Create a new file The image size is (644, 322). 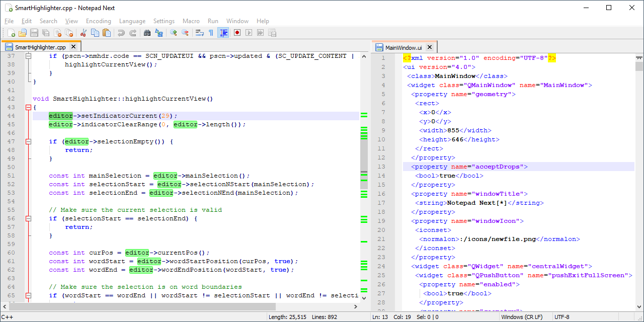click(x=11, y=32)
